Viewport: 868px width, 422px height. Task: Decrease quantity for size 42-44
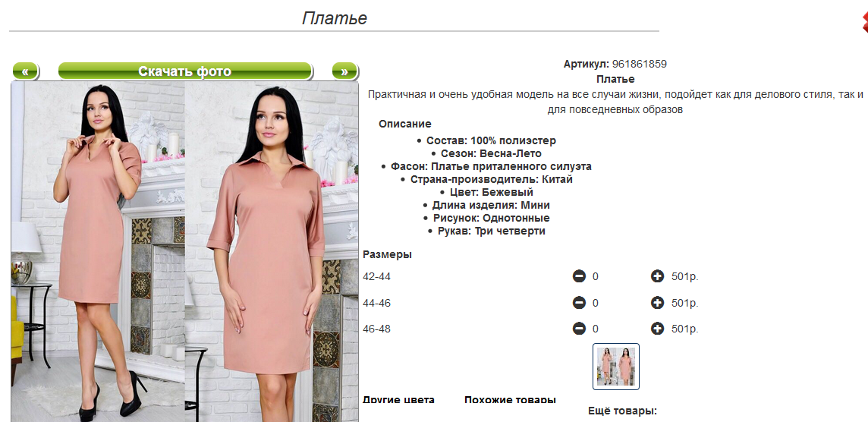[x=579, y=276]
